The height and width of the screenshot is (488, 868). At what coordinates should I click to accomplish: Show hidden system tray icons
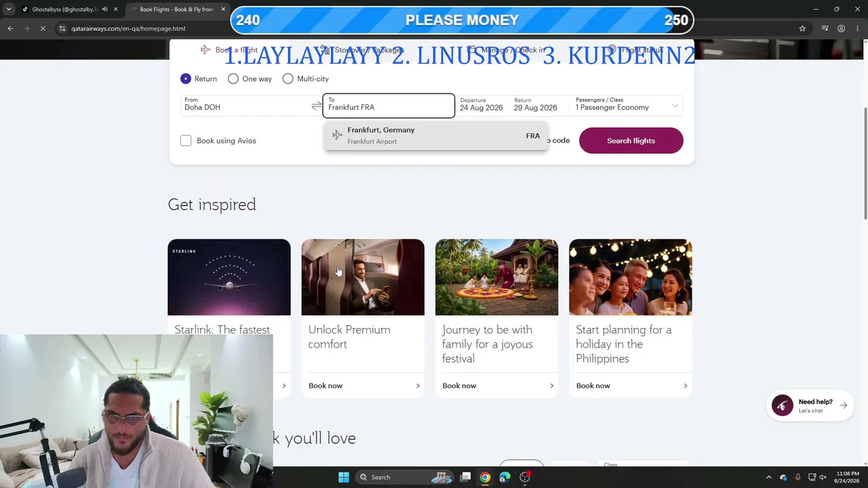point(768,477)
